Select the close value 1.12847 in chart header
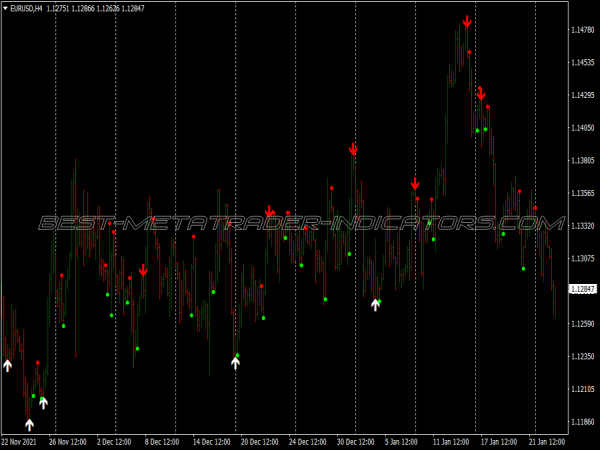The image size is (600, 450). (133, 8)
